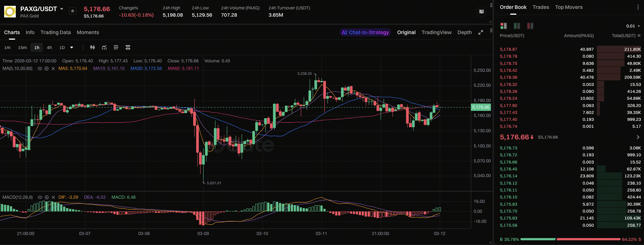Select the 1h timeframe
Image resolution: width=644 pixels, height=245 pixels.
click(x=37, y=47)
